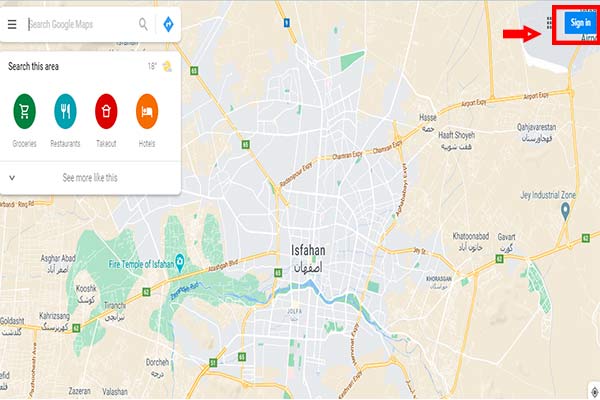
Task: Select the Restaurants category icon
Action: [65, 111]
